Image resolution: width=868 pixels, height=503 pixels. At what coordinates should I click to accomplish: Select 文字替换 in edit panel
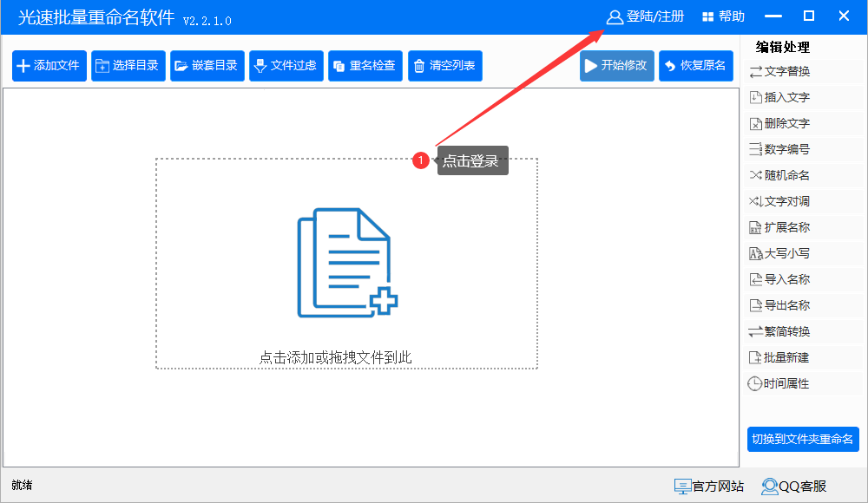click(x=804, y=71)
